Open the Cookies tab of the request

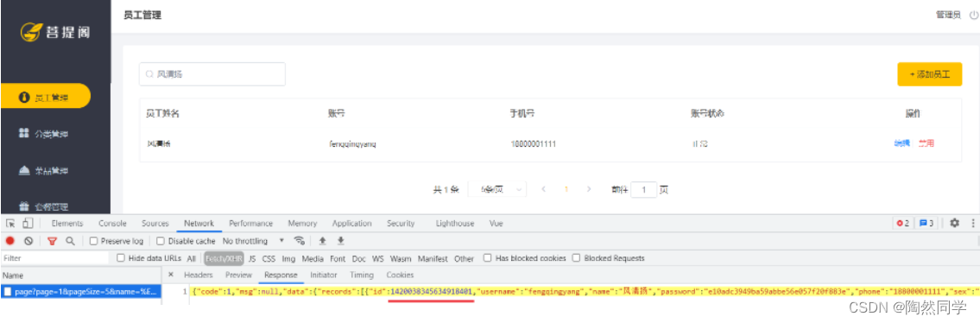pos(400,275)
